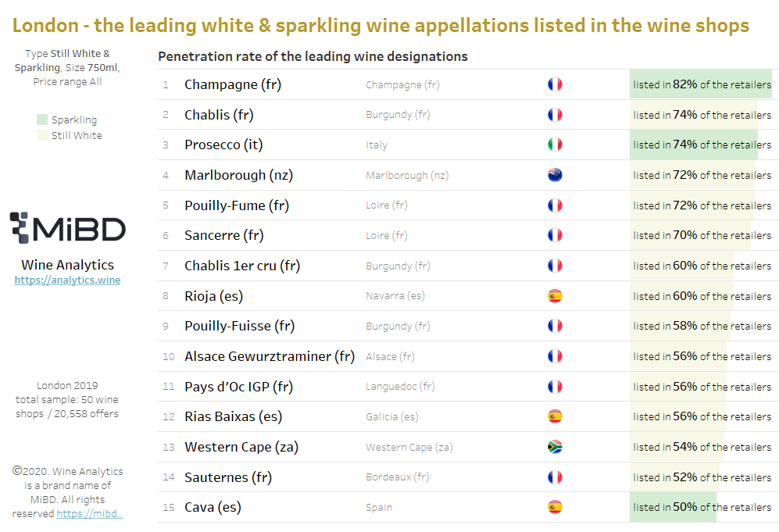Click the French flag in Sauternes row
This screenshot has height=532, width=779.
555,477
